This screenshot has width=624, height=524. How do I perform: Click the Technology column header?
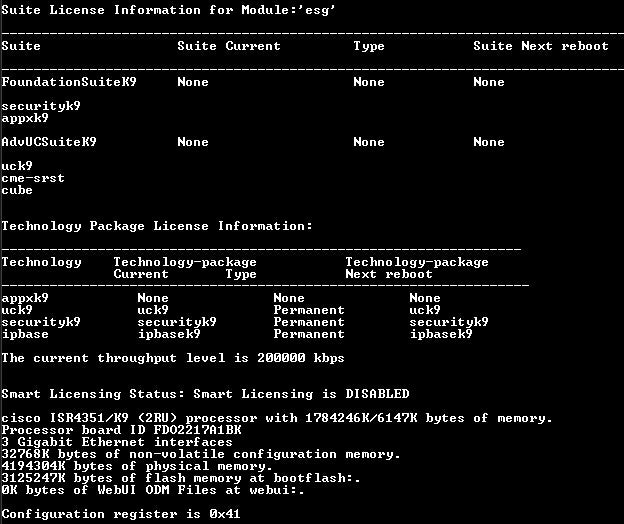41,262
